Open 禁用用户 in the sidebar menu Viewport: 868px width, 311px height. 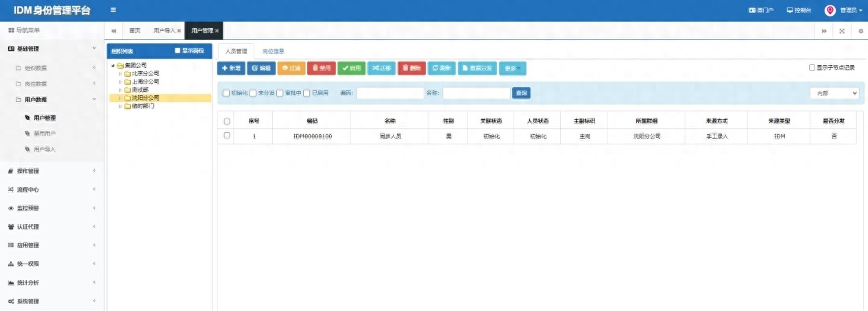point(45,134)
